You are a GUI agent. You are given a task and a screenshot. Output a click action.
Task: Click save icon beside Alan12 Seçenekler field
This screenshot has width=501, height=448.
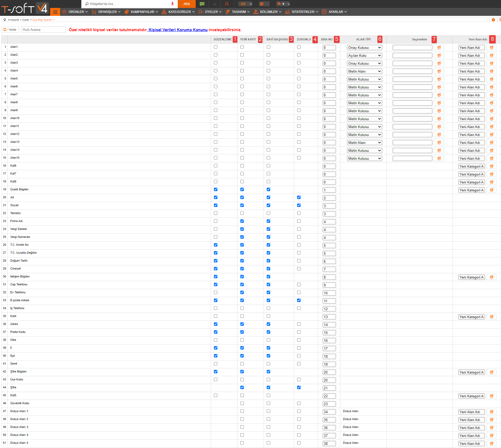pos(439,135)
